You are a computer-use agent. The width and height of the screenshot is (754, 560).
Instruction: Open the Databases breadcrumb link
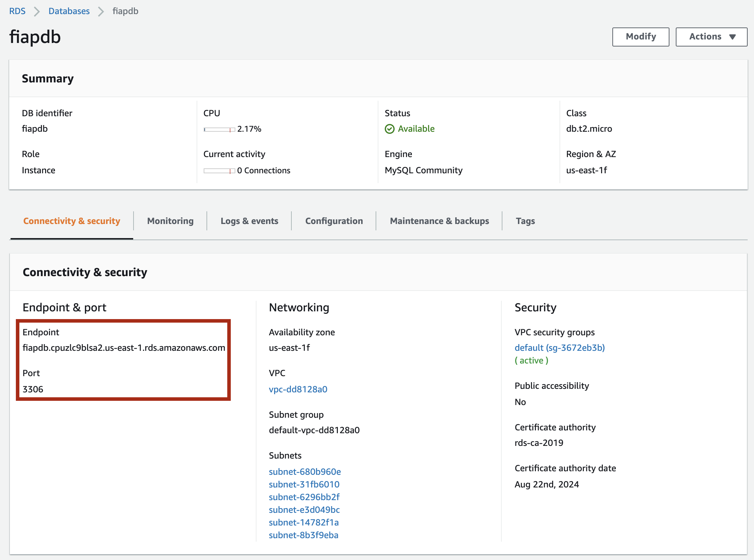(69, 11)
